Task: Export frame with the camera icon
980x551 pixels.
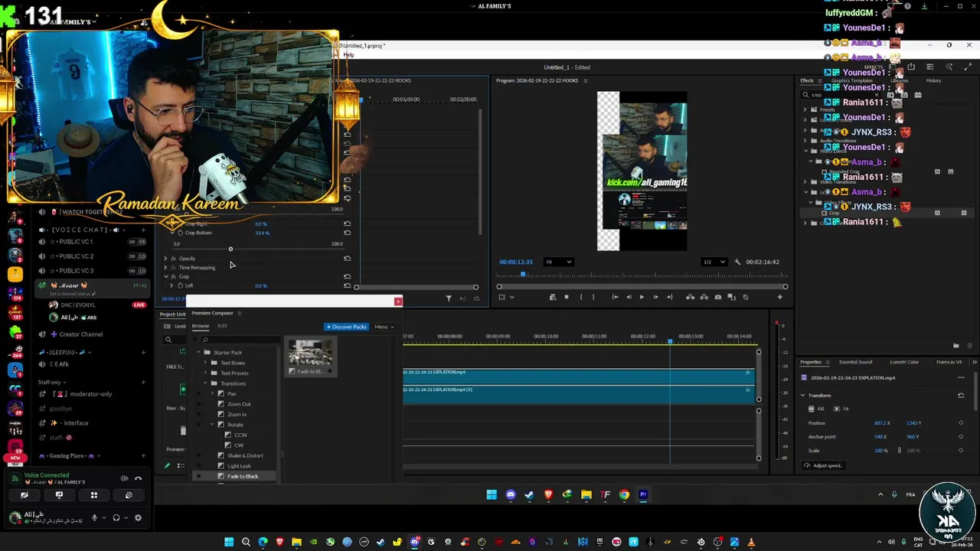Action: pos(717,297)
